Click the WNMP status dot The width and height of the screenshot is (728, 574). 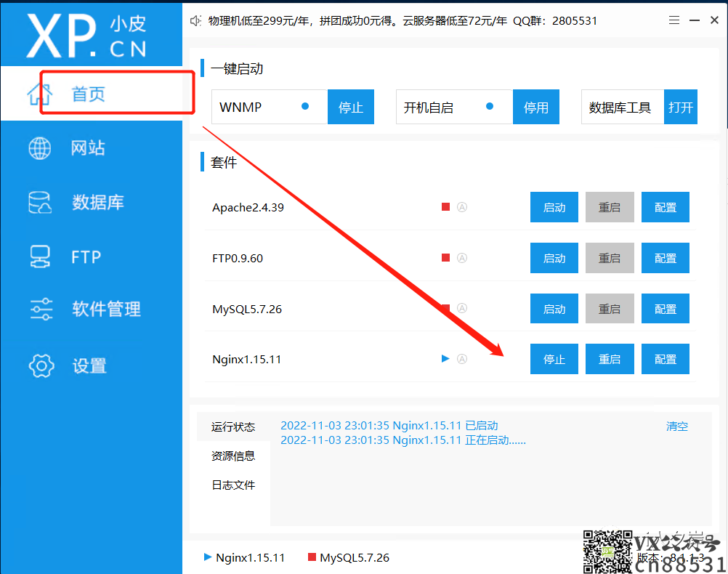[305, 106]
